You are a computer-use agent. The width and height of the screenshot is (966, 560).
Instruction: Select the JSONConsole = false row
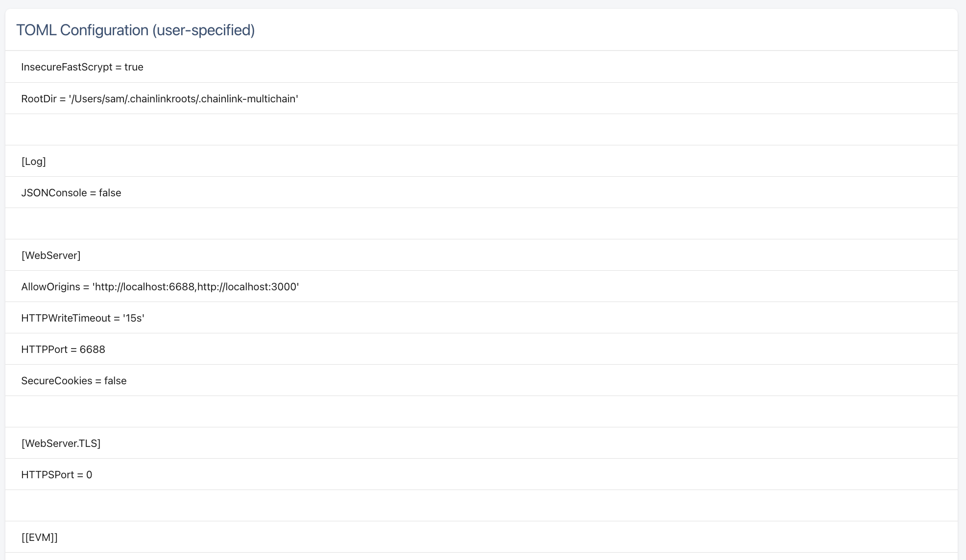(71, 193)
